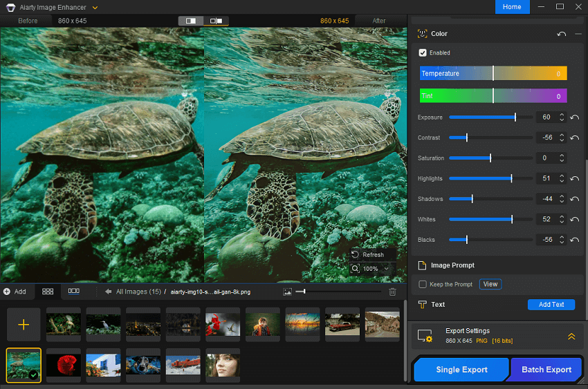The width and height of the screenshot is (588, 389).
Task: Click the Blacks stepper arrows
Action: 562,240
